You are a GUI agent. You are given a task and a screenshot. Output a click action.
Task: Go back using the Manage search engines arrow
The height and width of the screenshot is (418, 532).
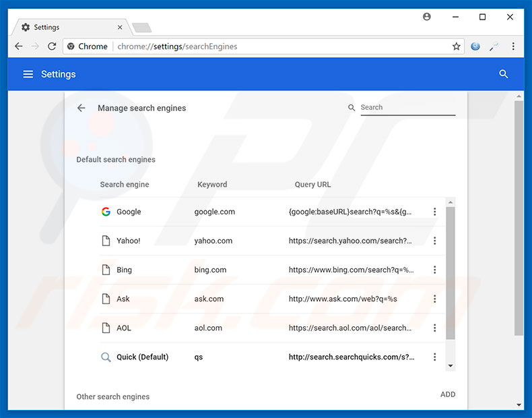coord(81,108)
